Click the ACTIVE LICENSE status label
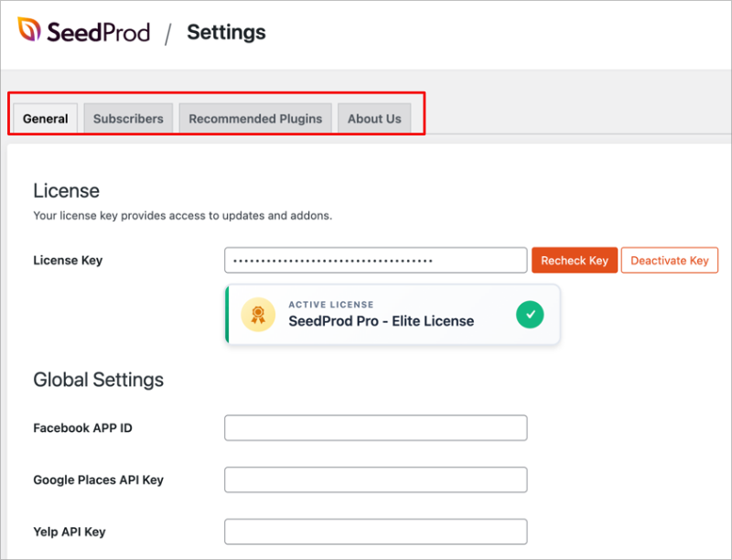The height and width of the screenshot is (560, 732). click(x=330, y=305)
